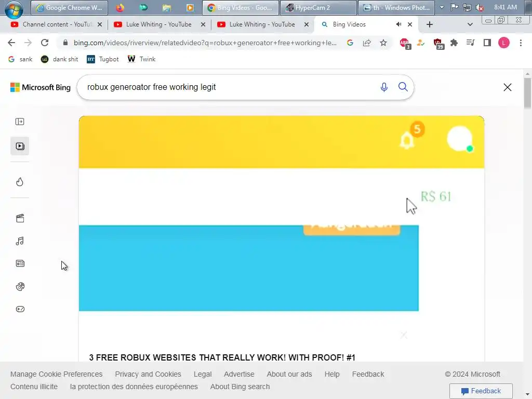The width and height of the screenshot is (532, 399).
Task: Open Action Center flag tray icon
Action: pos(454,7)
